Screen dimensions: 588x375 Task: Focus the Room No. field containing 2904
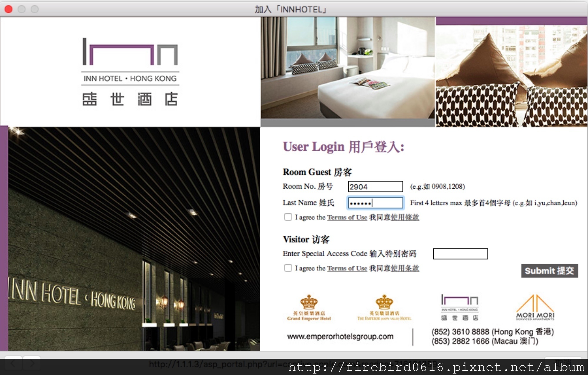tap(375, 187)
